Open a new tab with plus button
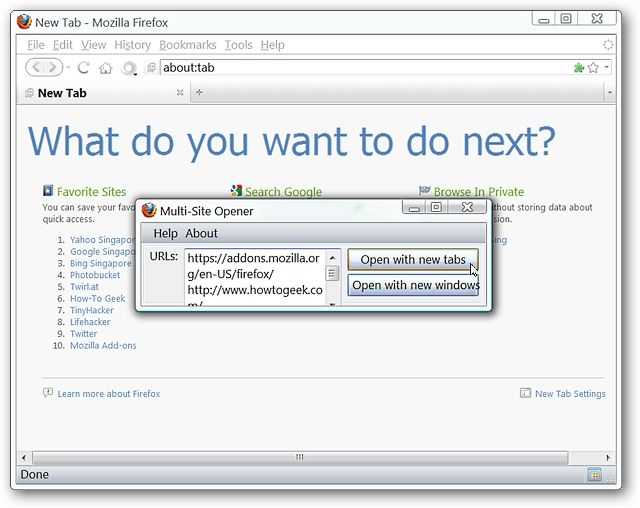The width and height of the screenshot is (640, 508). (x=199, y=93)
